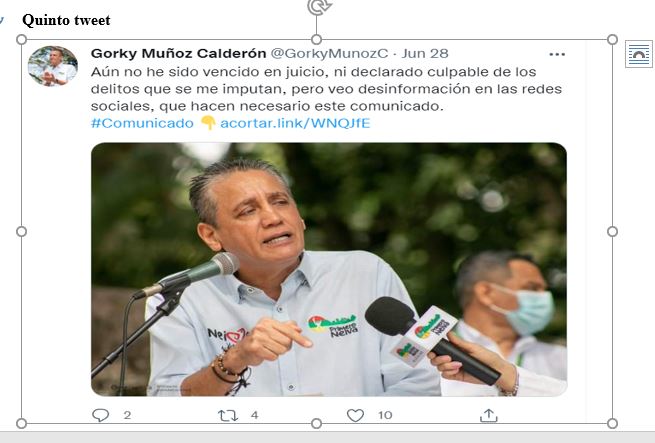
Task: Click the @GorkyMunozC handle
Action: click(329, 53)
